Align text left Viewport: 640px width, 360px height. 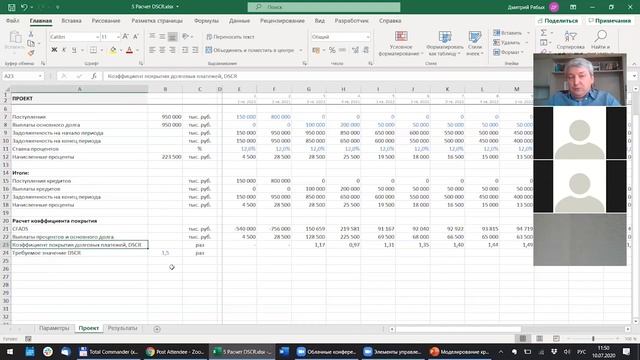click(x=152, y=50)
